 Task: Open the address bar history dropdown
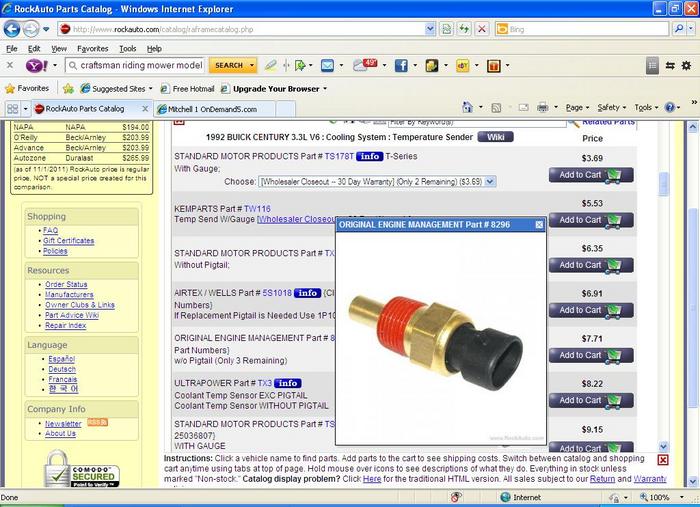429,29
